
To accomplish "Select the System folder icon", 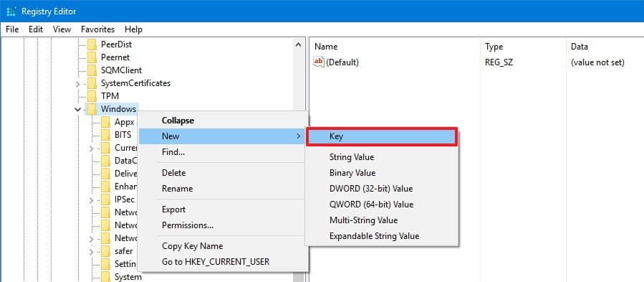I will 105,277.
